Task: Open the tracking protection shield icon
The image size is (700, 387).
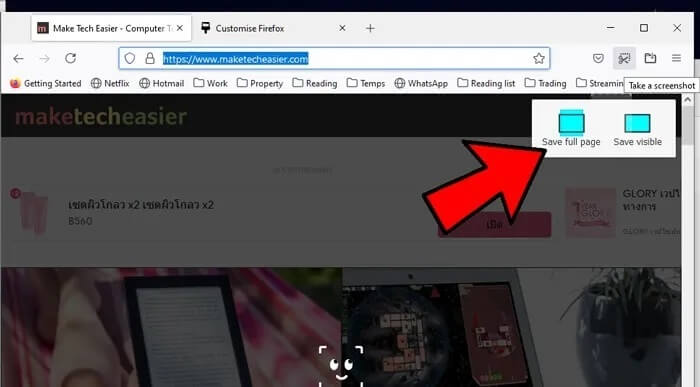Action: [x=129, y=58]
